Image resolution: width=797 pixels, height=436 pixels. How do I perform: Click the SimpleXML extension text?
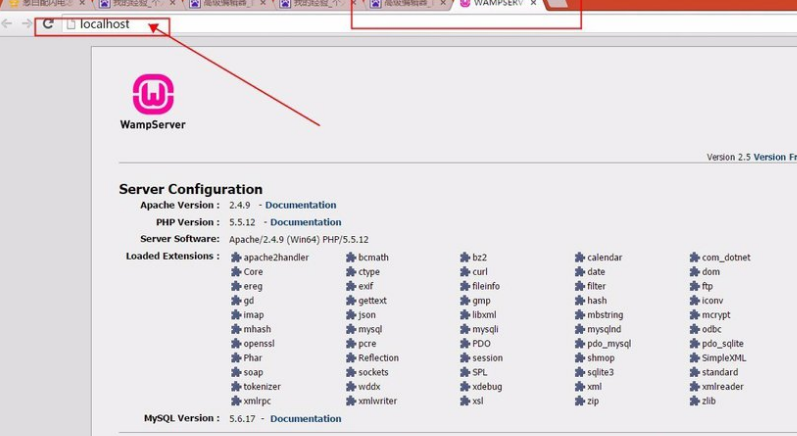[724, 358]
